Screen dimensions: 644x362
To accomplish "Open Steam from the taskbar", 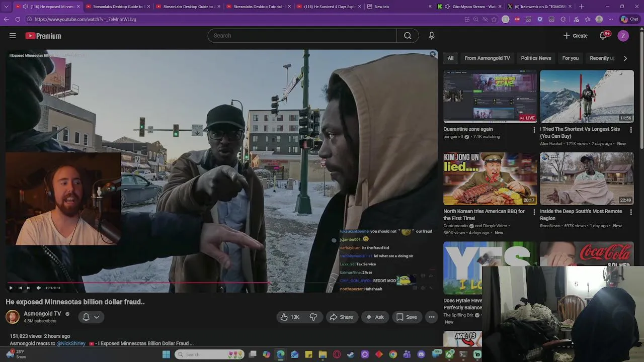I will click(351, 354).
